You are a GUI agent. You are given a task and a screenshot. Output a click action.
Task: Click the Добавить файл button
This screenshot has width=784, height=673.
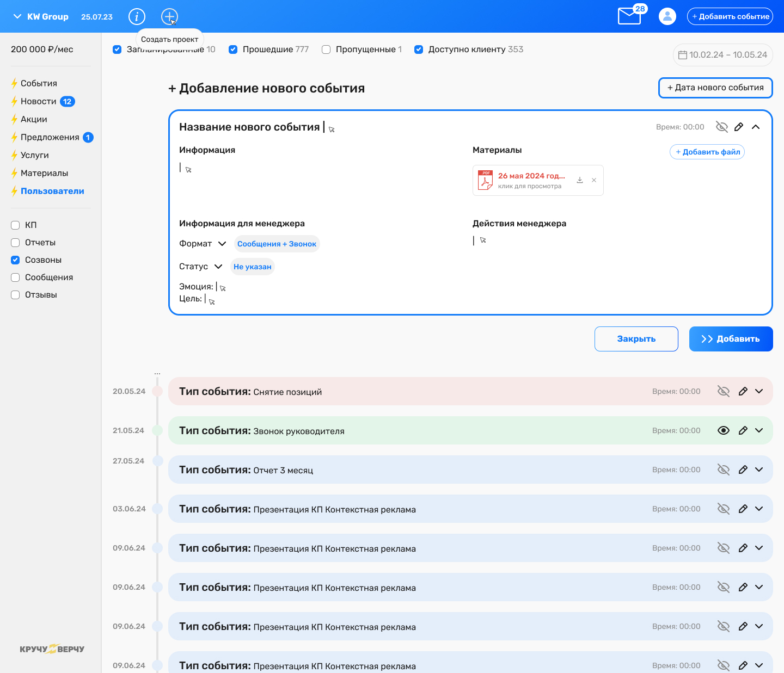click(x=707, y=152)
